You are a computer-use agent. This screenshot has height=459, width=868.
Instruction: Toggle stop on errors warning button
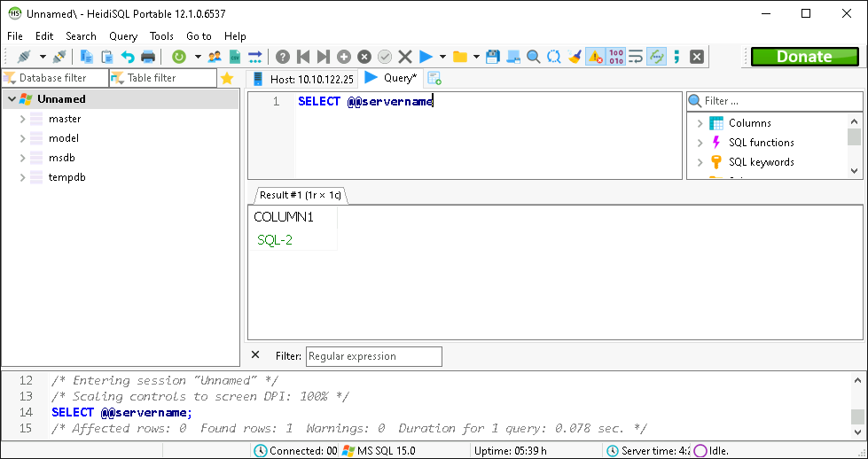[x=595, y=57]
